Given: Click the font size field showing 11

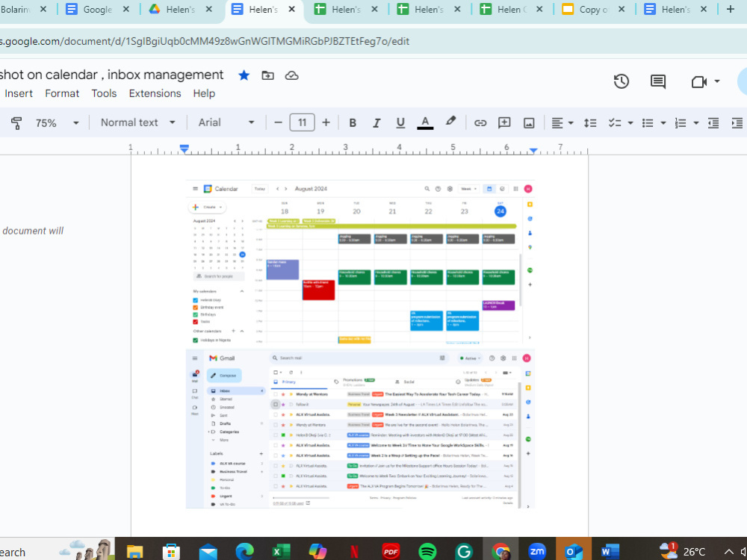Looking at the screenshot, I should pyautogui.click(x=302, y=123).
